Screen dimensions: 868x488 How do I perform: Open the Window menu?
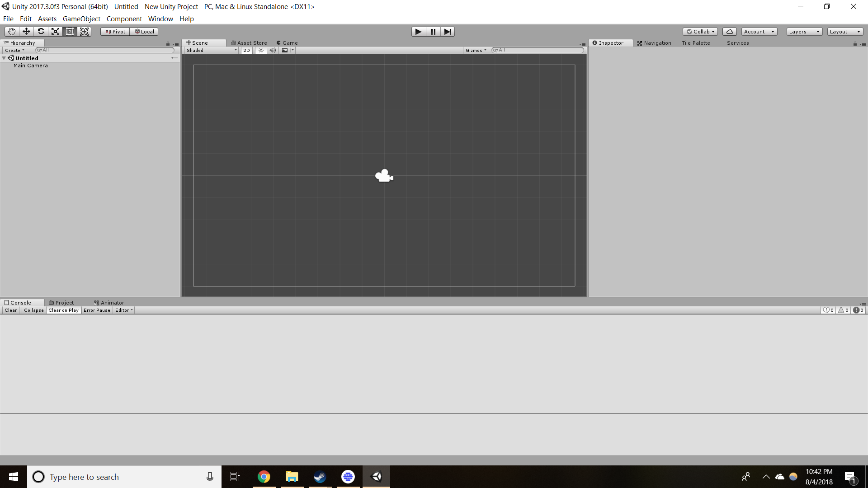click(160, 19)
